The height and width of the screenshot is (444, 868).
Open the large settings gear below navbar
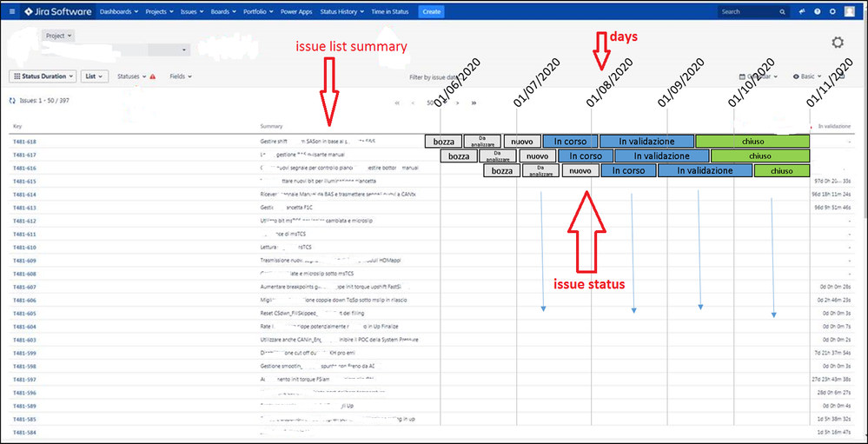[838, 43]
